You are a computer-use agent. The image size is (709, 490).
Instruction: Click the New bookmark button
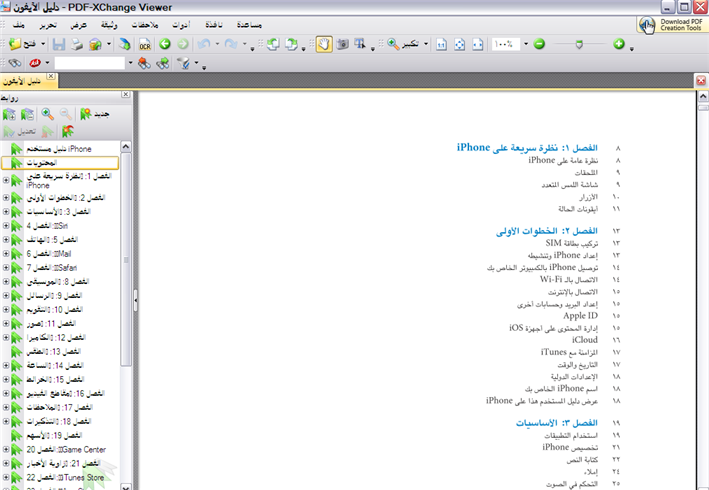coord(94,115)
